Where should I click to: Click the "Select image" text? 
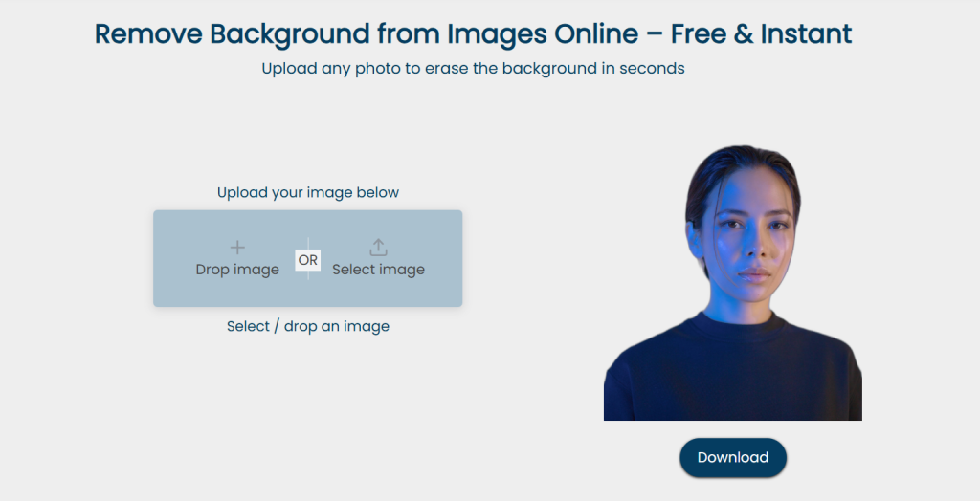tap(378, 270)
